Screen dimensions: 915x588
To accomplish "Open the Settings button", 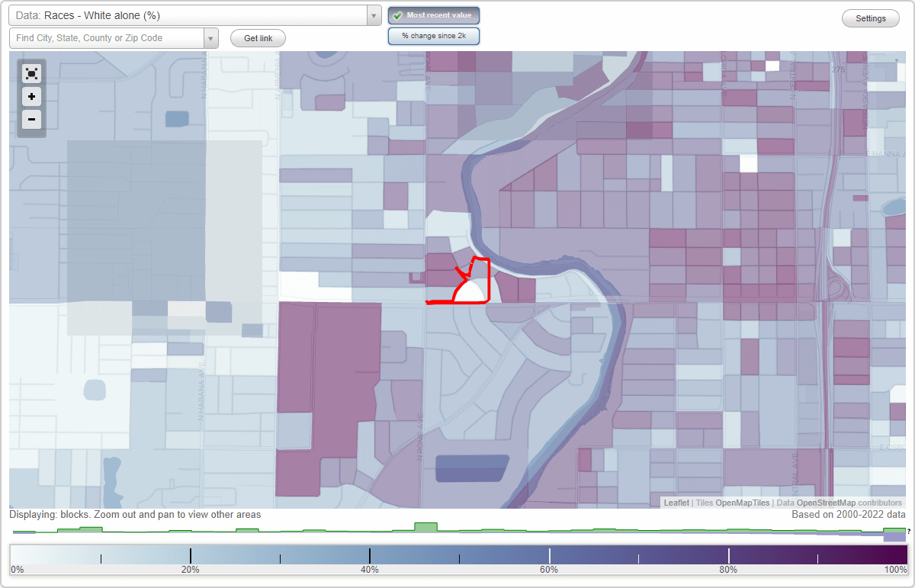I will tap(871, 19).
